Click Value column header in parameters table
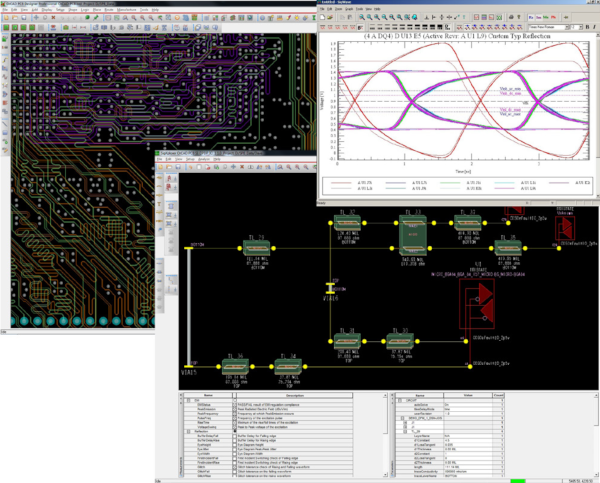The image size is (600, 483). pos(468,395)
